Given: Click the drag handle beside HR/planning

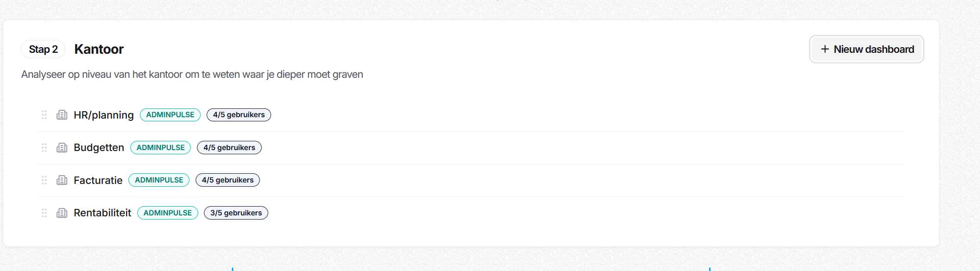Looking at the screenshot, I should pos(44,115).
